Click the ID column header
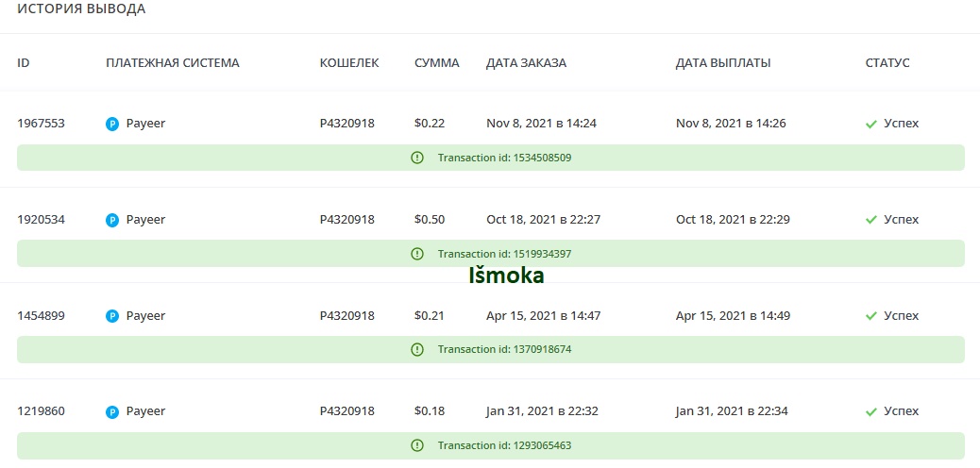 tap(24, 63)
